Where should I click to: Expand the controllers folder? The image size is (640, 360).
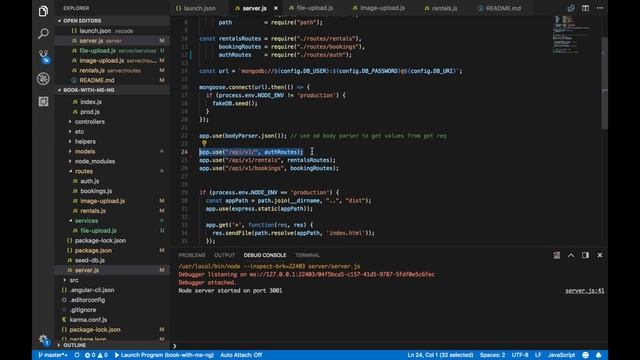click(x=89, y=122)
